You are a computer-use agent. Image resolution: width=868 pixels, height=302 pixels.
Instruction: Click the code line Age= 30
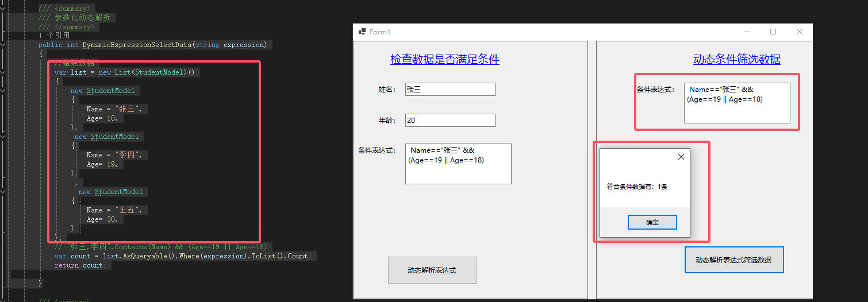click(102, 219)
